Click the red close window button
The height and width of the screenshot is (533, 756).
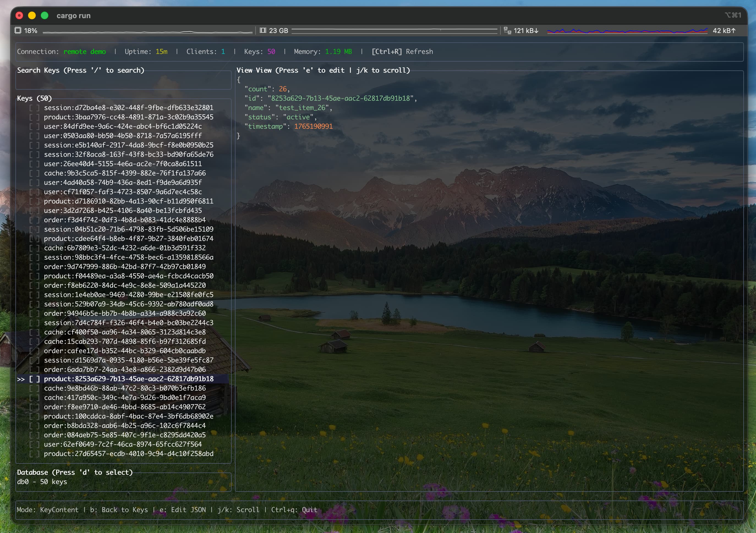coord(20,15)
